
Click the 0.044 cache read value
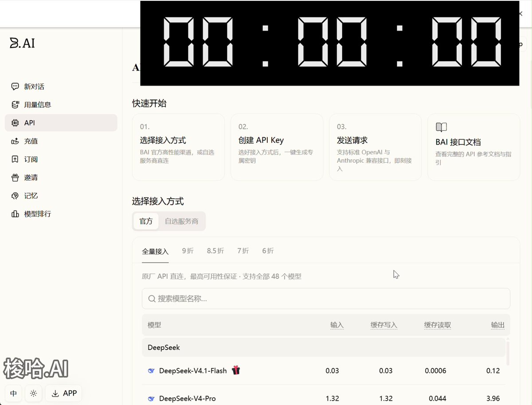(x=438, y=398)
